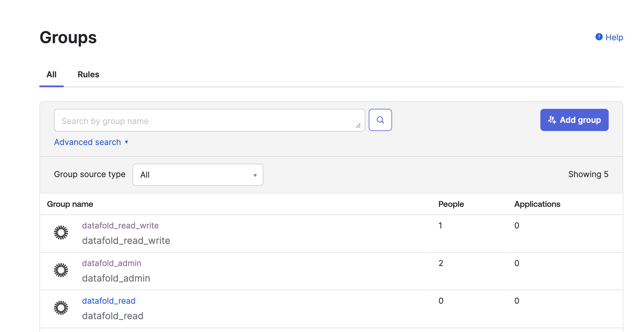Open the datafold_read group link
This screenshot has height=332, width=644.
point(109,301)
